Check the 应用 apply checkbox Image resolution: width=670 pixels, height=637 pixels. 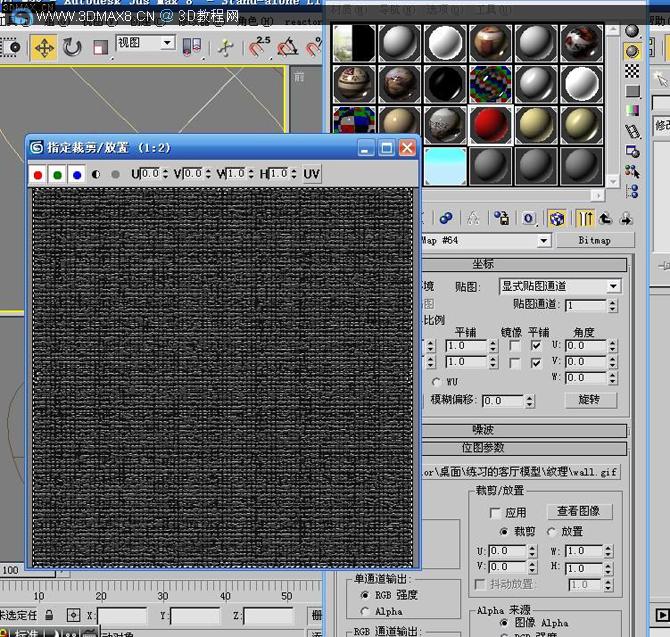(x=495, y=513)
